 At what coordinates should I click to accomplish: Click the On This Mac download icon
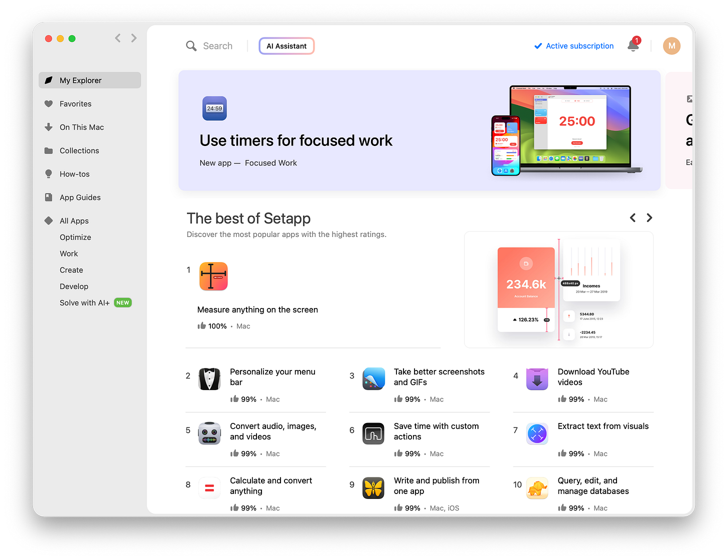click(48, 127)
